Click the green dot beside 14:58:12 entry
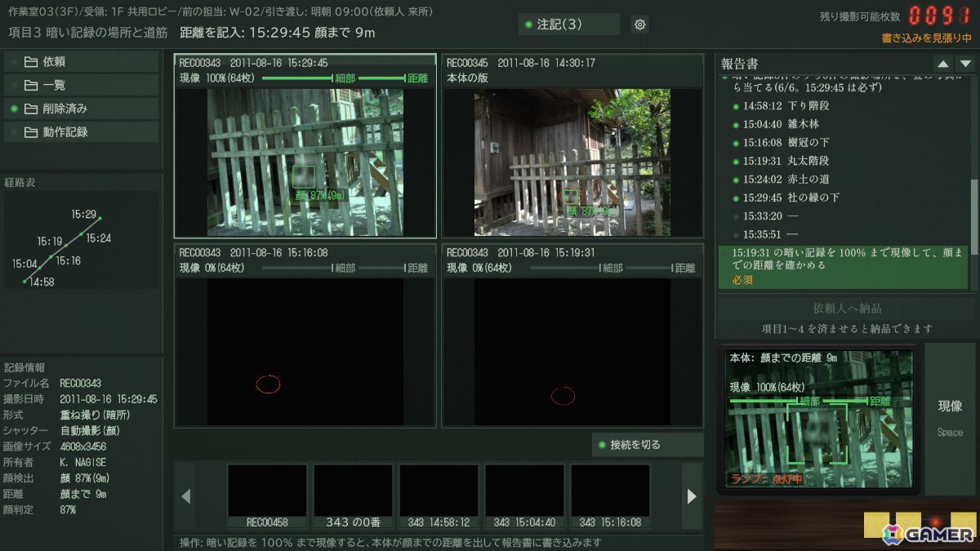 pos(736,106)
